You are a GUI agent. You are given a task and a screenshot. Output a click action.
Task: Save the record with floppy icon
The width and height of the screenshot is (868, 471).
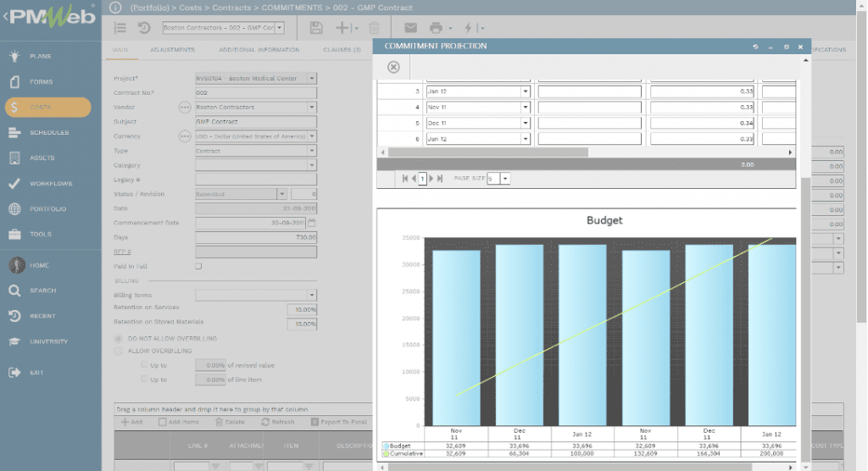click(316, 28)
